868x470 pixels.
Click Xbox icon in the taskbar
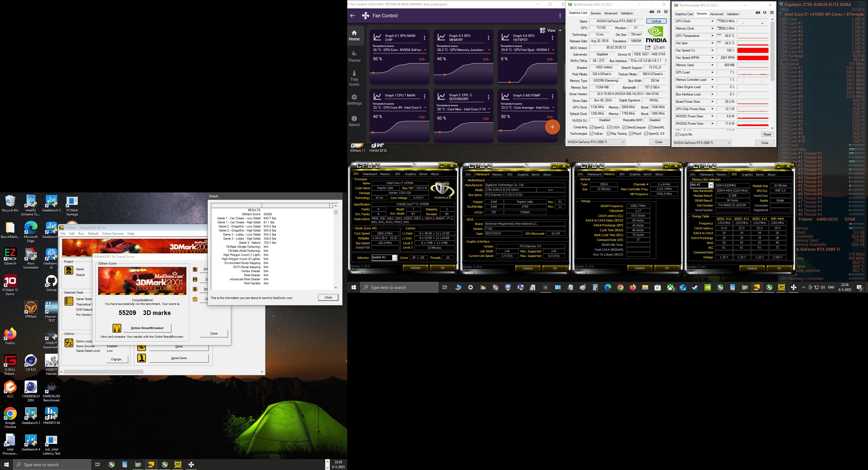tap(671, 288)
